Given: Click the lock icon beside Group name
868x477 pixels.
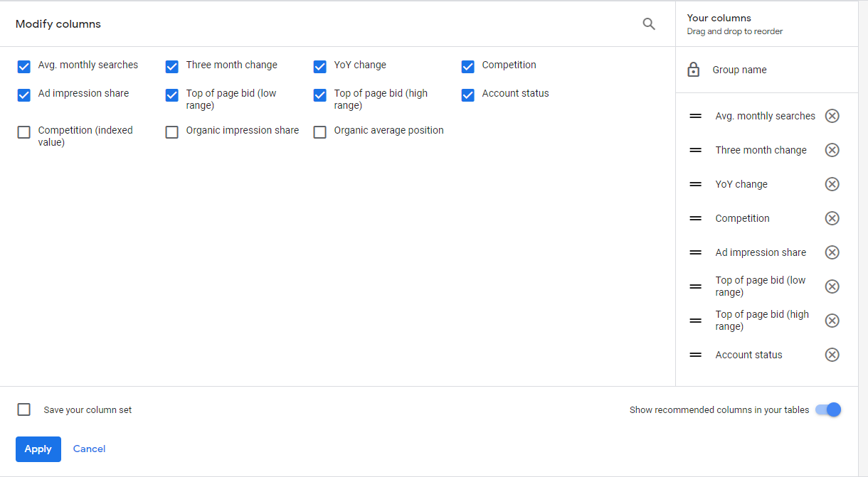Looking at the screenshot, I should tap(694, 70).
